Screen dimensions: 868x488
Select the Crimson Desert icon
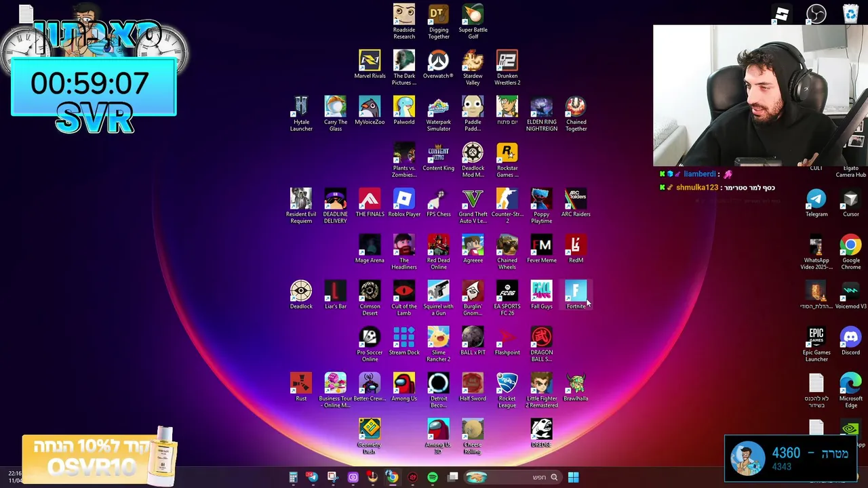[x=370, y=298]
